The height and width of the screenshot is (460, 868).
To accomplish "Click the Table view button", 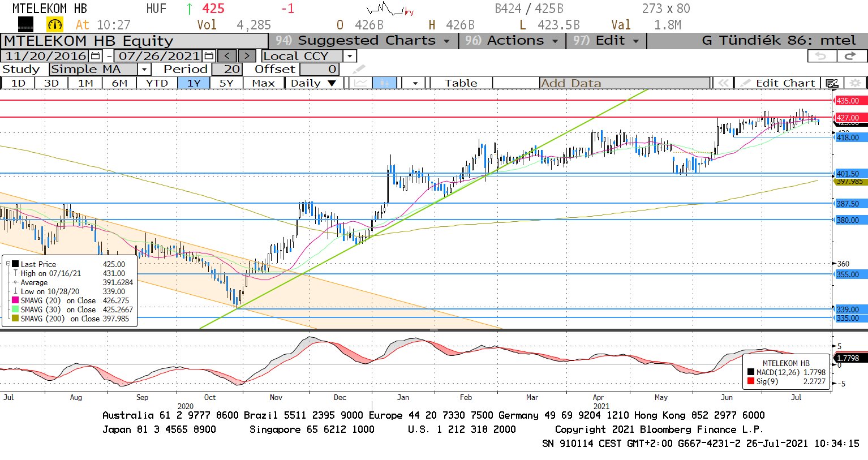I will pos(461,83).
